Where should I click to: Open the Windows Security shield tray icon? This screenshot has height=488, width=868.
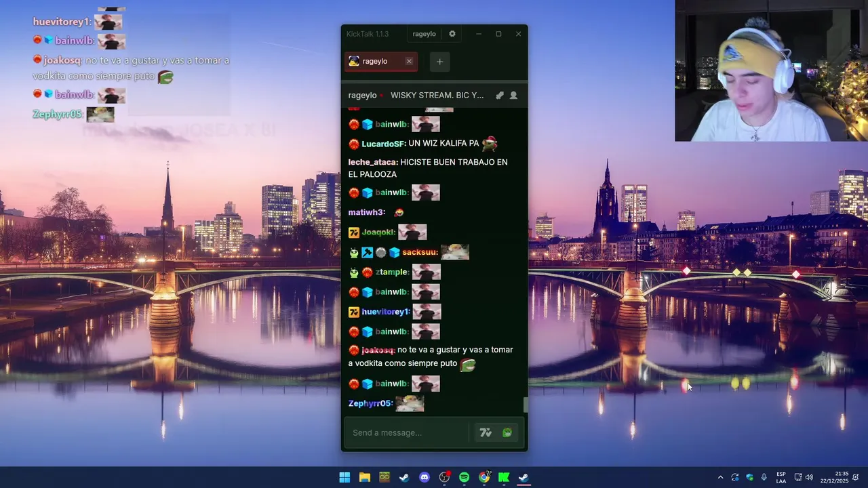pos(749,477)
